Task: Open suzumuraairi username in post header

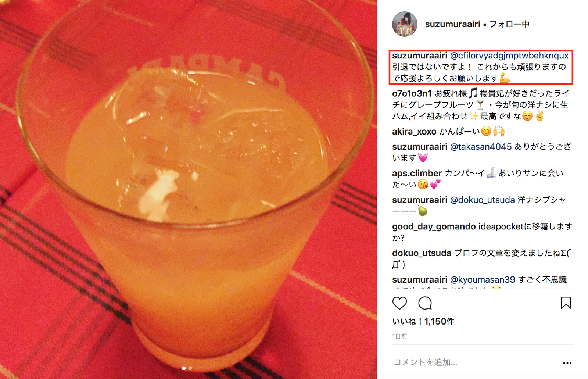Action: [x=452, y=24]
